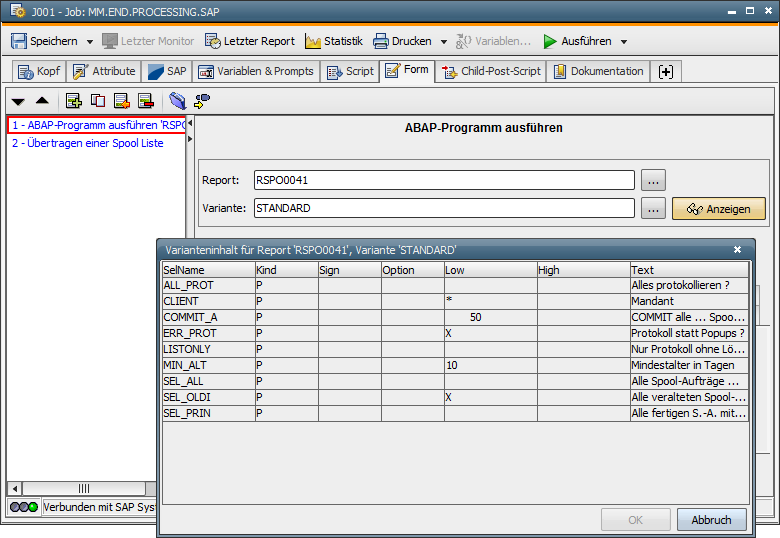This screenshot has height=538, width=780.
Task: Click the add new step icon
Action: pos(74,101)
